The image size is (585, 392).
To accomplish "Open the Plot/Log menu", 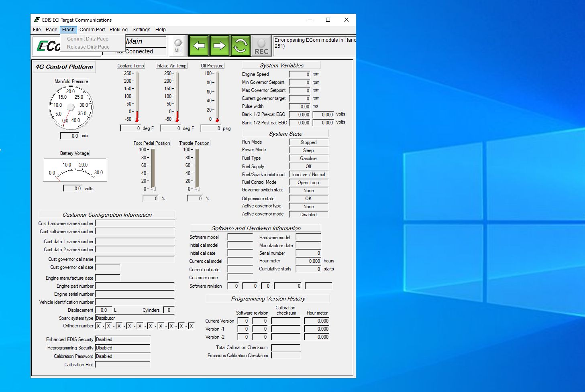I will pos(118,30).
